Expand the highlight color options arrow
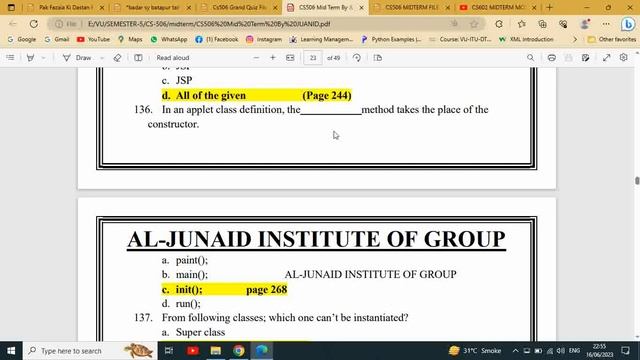640x360 pixels. pyautogui.click(x=43, y=58)
